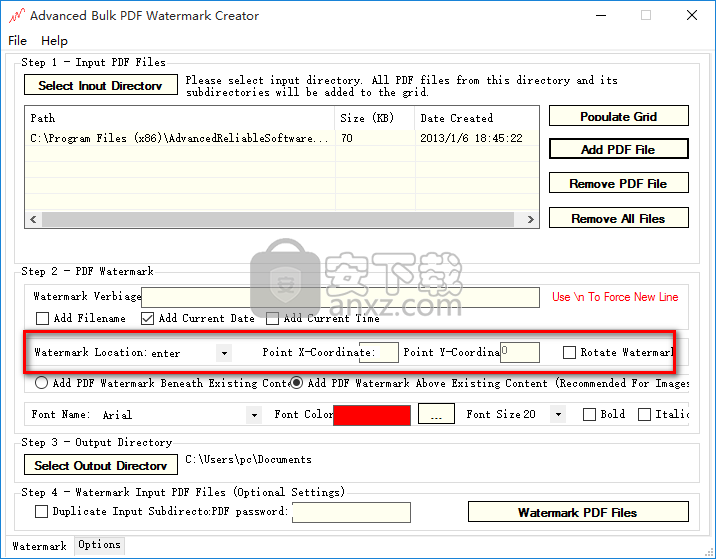Click the Date Created column header

click(477, 118)
